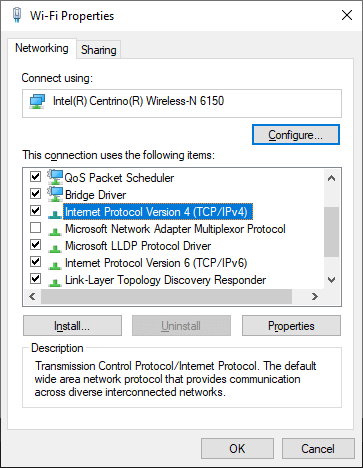Uncheck the QoS Packet Scheduler checkbox

coord(35,176)
